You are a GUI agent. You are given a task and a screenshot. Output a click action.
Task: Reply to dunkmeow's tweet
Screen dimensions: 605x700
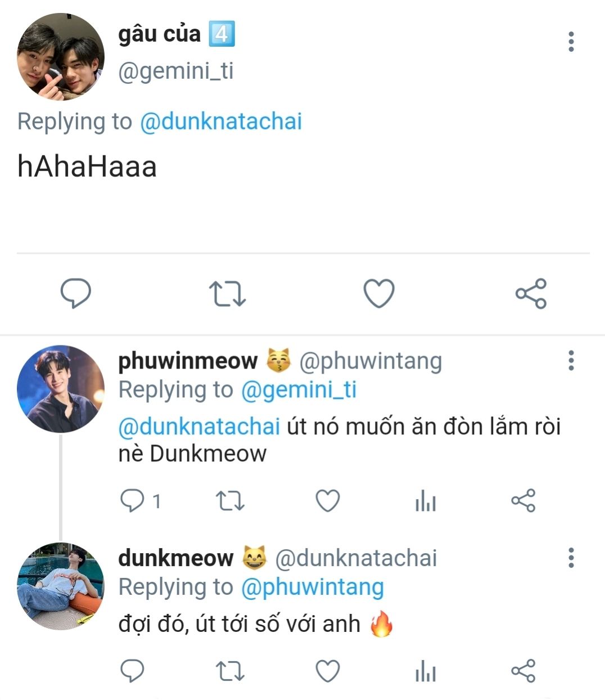[133, 671]
